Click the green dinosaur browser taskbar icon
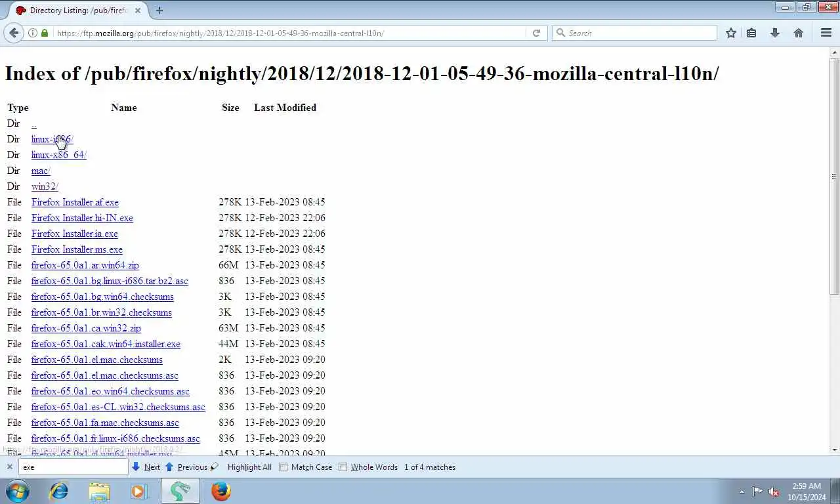 coord(180,491)
